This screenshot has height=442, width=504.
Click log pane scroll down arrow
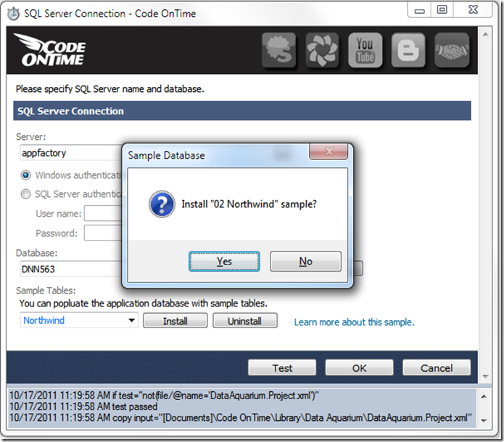[484, 420]
